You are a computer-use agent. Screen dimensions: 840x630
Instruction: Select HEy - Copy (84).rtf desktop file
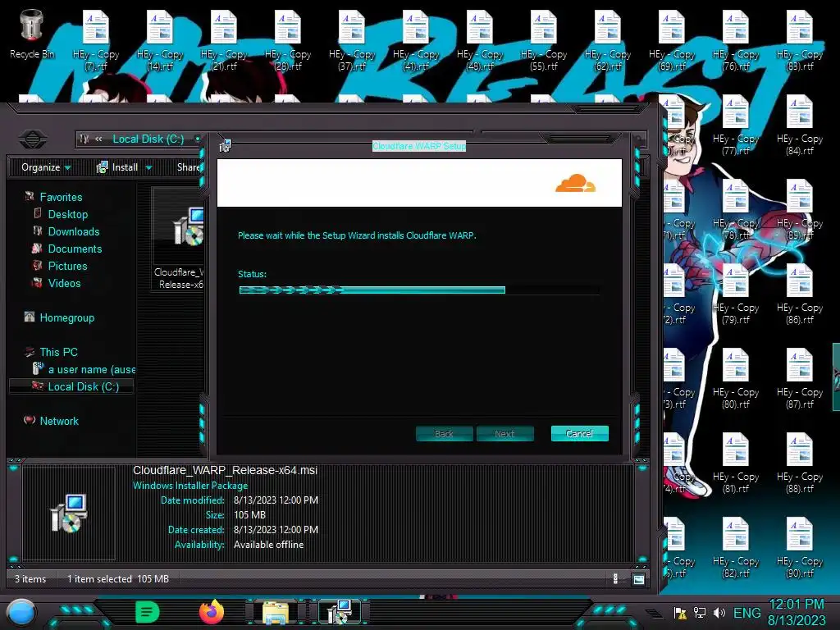click(x=800, y=126)
